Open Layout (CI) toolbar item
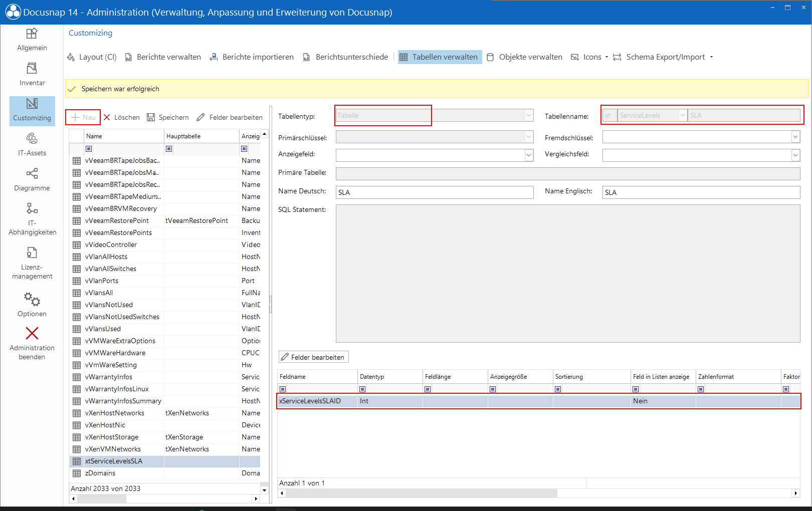This screenshot has height=511, width=812. [x=92, y=57]
